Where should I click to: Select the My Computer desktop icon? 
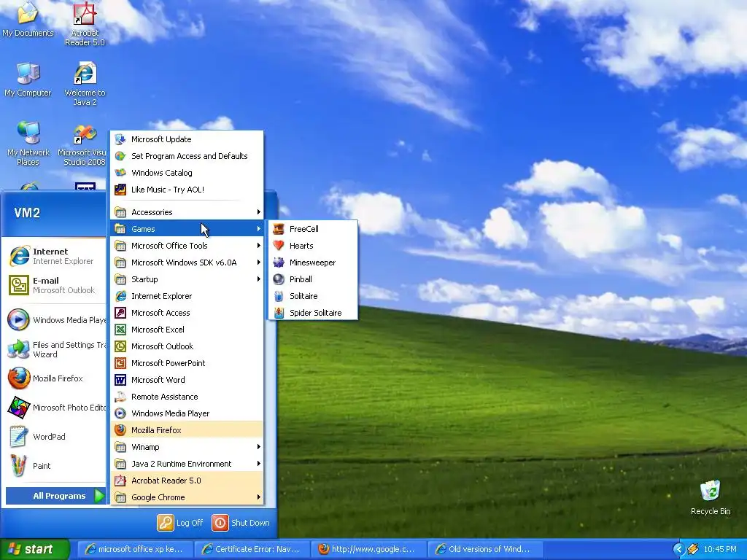(28, 79)
